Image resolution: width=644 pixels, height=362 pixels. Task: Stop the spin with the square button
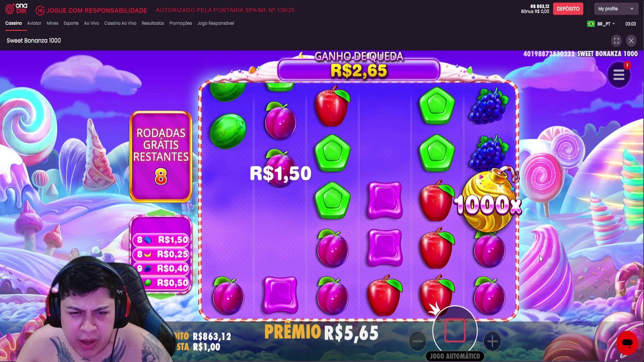[455, 330]
